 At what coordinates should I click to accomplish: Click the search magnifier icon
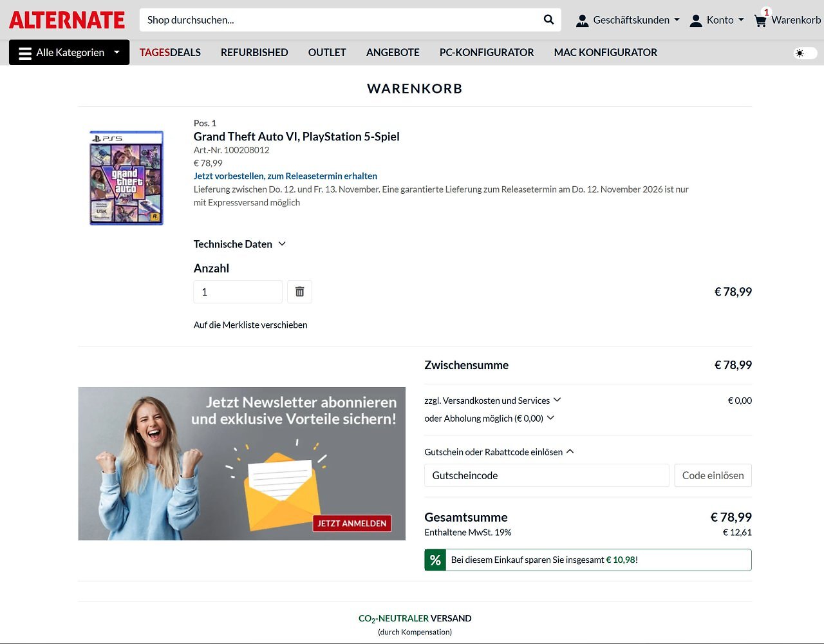click(x=548, y=20)
